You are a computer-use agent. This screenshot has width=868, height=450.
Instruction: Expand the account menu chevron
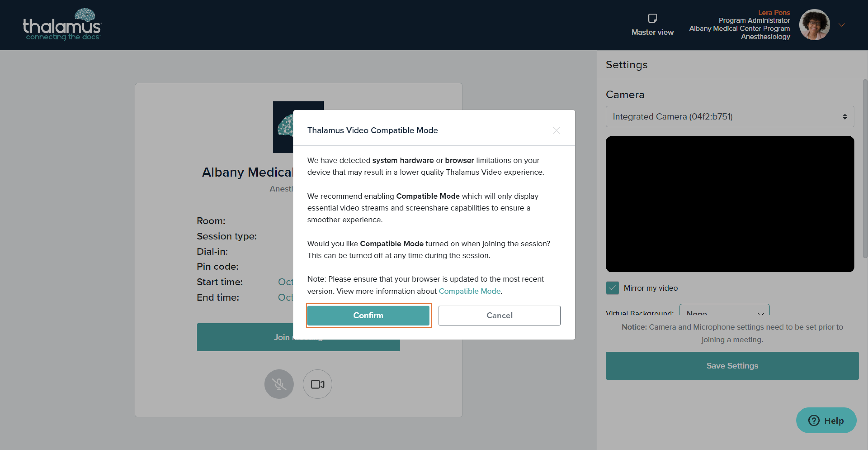point(842,25)
